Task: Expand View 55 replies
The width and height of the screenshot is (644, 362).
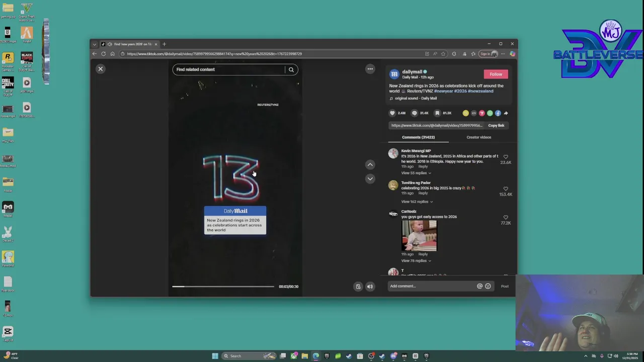Action: [416, 173]
